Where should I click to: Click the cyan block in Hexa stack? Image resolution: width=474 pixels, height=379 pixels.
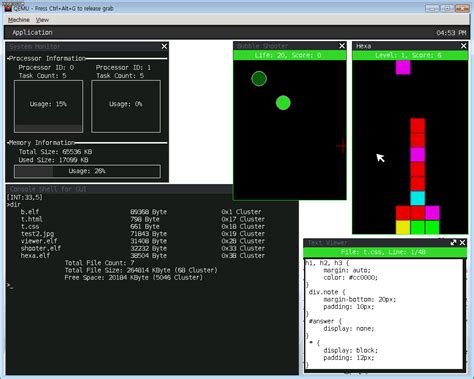(418, 198)
